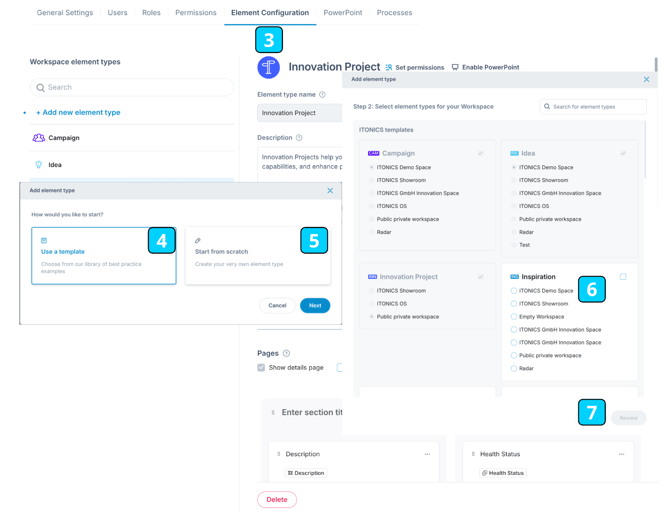Viewport: 670px width, 525px height.
Task: Click the Enter section title field
Action: [312, 412]
